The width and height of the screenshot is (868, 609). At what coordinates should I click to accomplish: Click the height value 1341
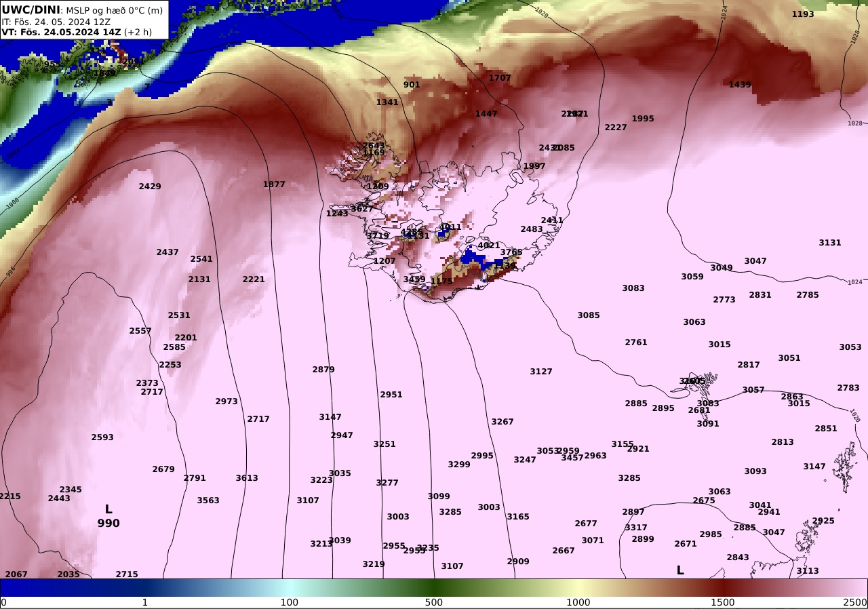(x=387, y=102)
